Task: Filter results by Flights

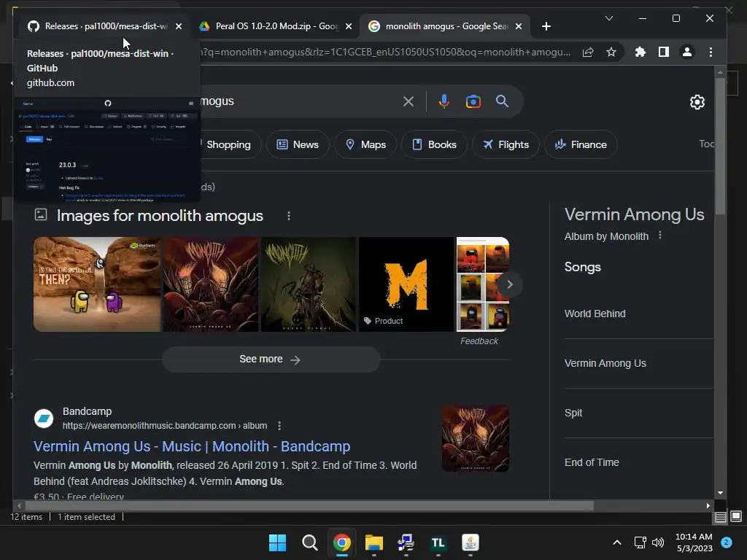Action: pyautogui.click(x=506, y=144)
